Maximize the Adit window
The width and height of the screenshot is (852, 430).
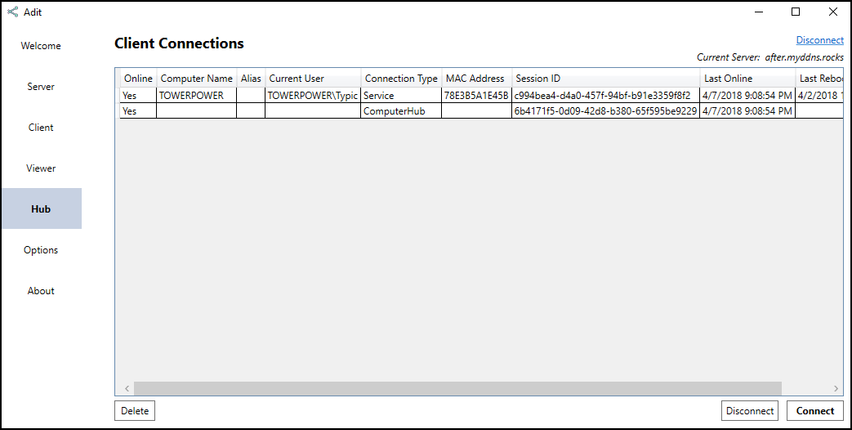(x=796, y=12)
